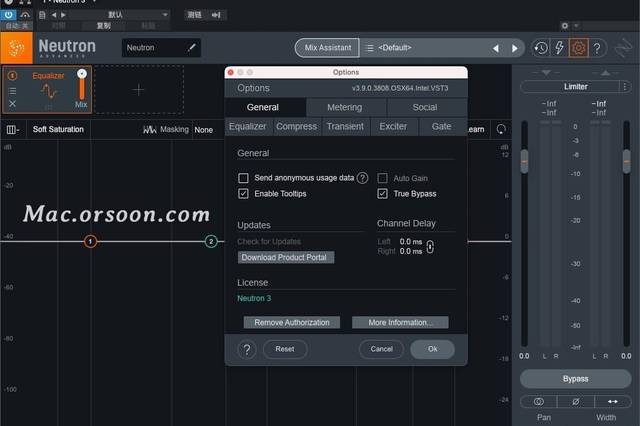The width and height of the screenshot is (640, 426).
Task: Toggle the master Bypass button
Action: click(x=576, y=379)
